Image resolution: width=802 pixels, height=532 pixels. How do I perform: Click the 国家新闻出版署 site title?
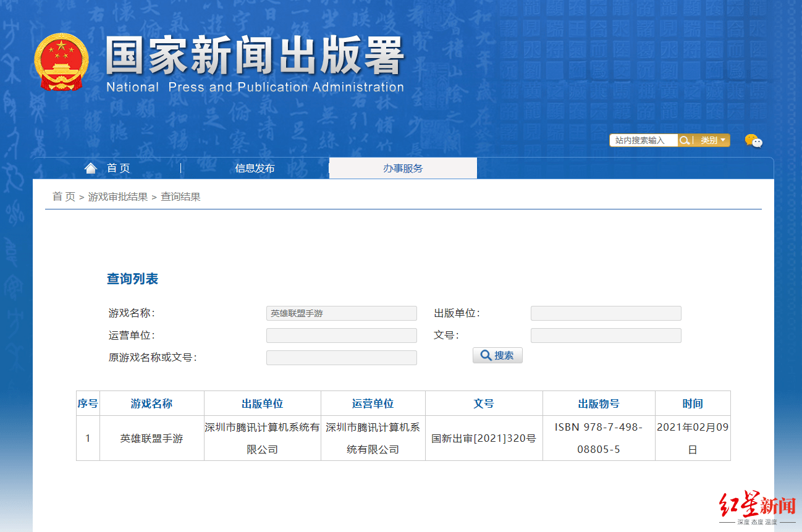[x=255, y=56]
